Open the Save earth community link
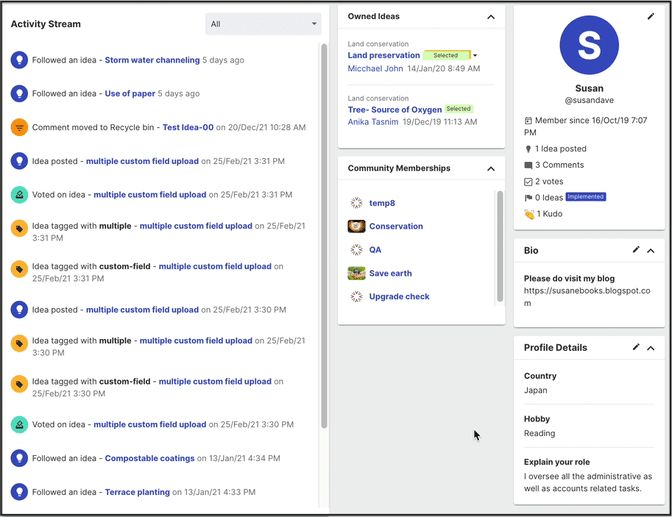This screenshot has width=672, height=517. tap(390, 274)
